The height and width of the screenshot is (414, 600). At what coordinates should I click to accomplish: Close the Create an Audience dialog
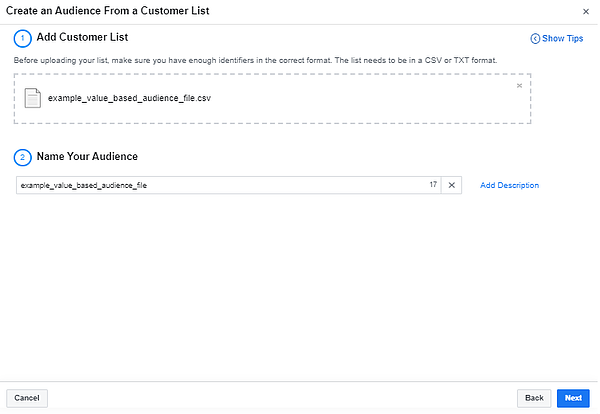(x=585, y=11)
